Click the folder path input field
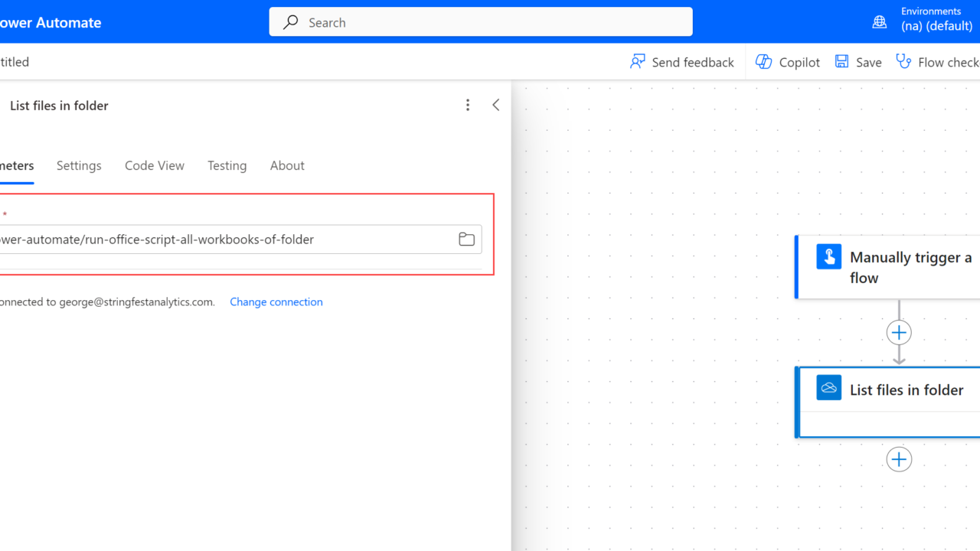 (x=239, y=240)
